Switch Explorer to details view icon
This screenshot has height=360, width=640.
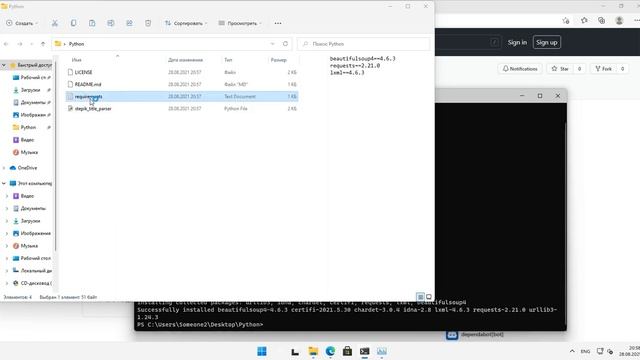[420, 297]
